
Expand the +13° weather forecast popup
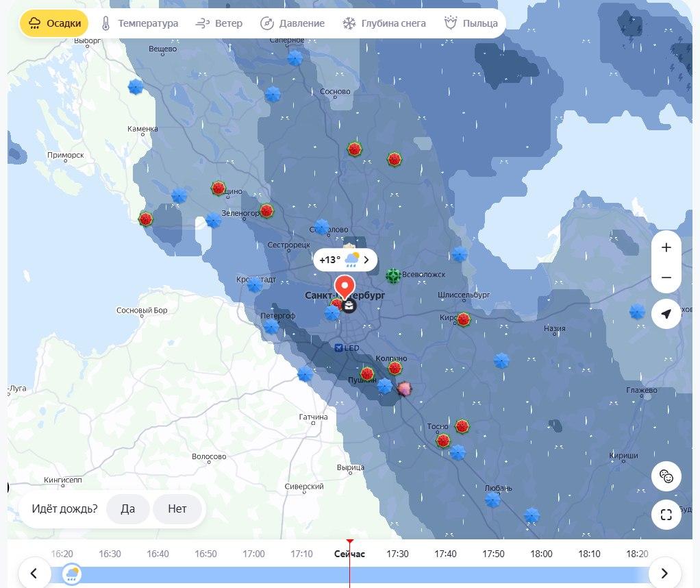[x=345, y=260]
